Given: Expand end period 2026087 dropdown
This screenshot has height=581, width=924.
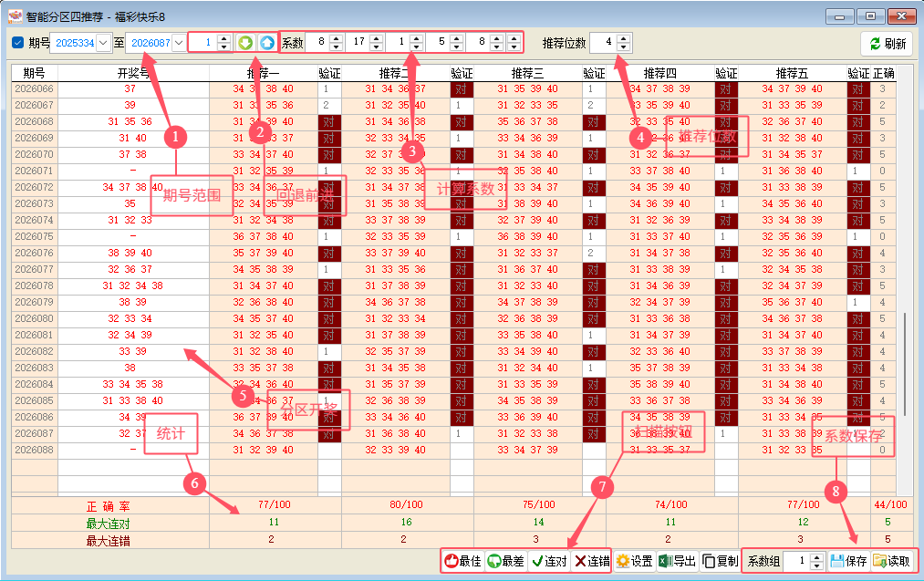Looking at the screenshot, I should point(179,43).
